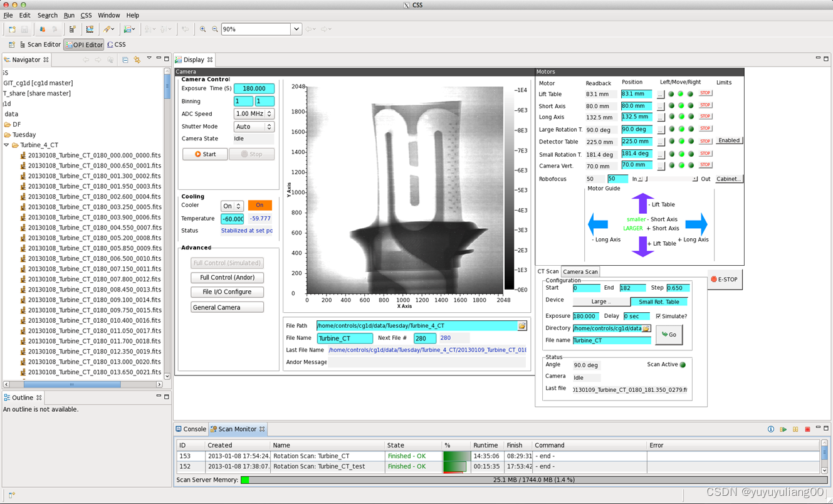Image resolution: width=833 pixels, height=504 pixels.
Task: Click the Save toolbar icon
Action: pos(24,29)
